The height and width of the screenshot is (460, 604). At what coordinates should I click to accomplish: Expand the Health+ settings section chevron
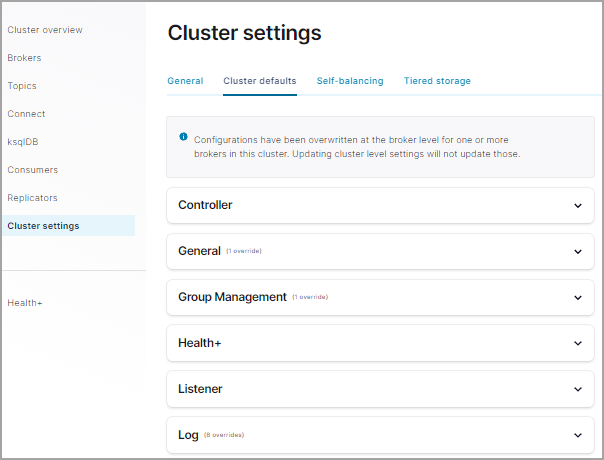(577, 343)
